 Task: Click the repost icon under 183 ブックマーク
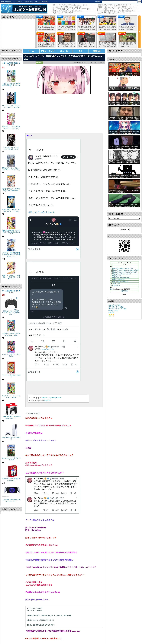pos(43,341)
